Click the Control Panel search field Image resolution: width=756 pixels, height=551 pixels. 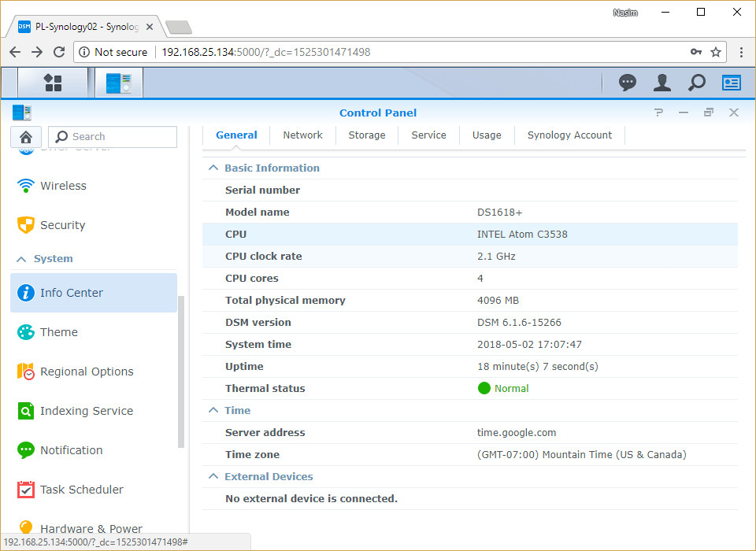[113, 137]
